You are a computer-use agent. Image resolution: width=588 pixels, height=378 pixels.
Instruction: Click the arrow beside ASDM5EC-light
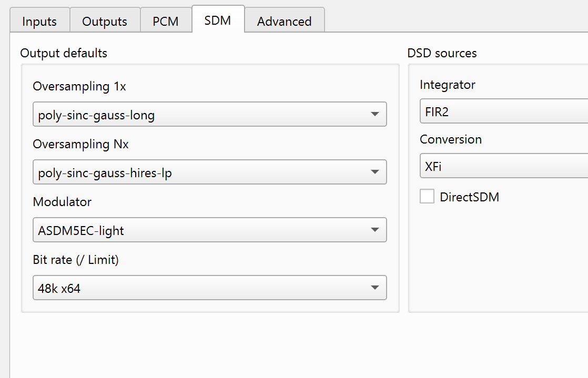pyautogui.click(x=374, y=230)
